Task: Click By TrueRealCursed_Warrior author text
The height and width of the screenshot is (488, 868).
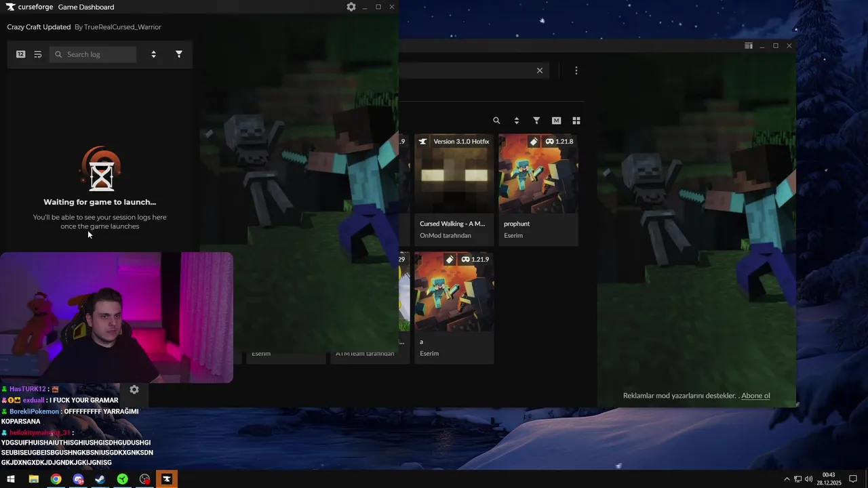Action: (118, 27)
